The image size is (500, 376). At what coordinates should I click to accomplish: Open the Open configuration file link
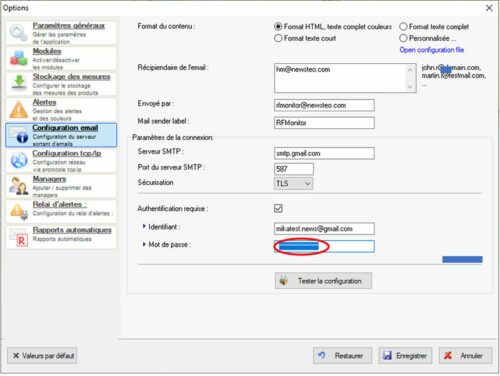click(432, 50)
